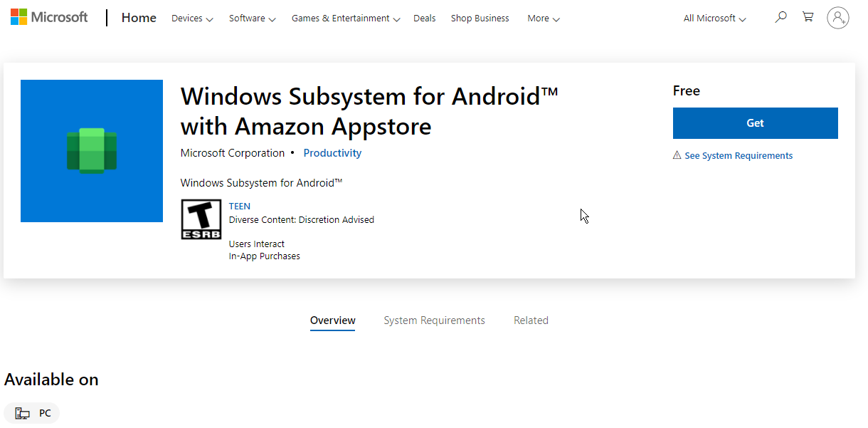This screenshot has width=868, height=428.
Task: Expand the More menu
Action: tap(544, 19)
